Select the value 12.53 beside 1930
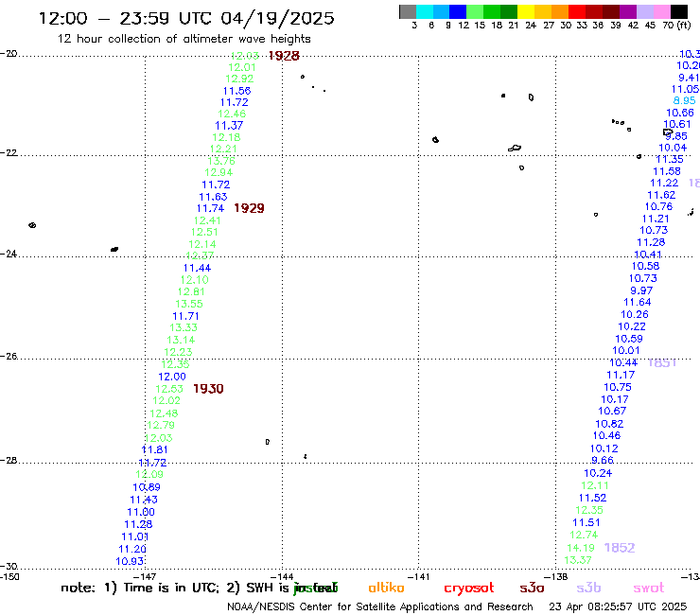 click(x=169, y=389)
